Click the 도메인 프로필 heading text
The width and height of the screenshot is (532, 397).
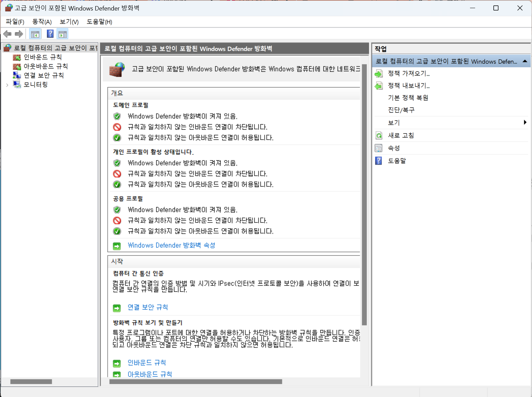point(131,105)
